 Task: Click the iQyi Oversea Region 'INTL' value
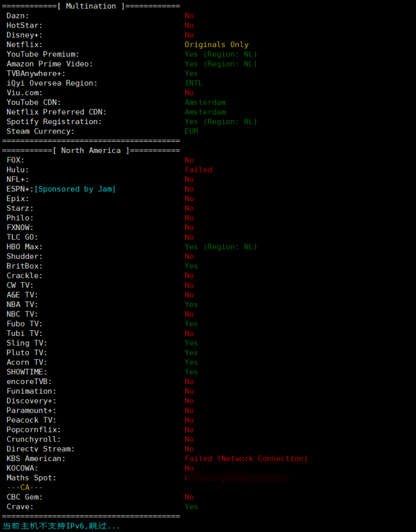click(x=194, y=83)
